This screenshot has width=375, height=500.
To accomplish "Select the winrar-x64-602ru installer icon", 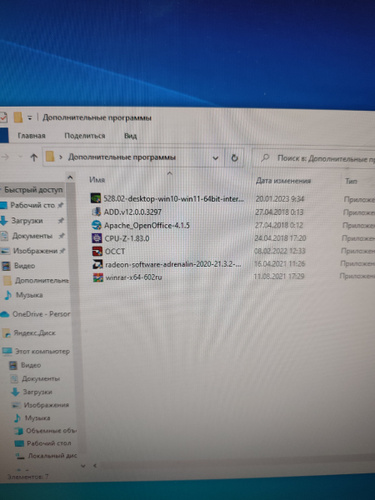I will point(98,277).
